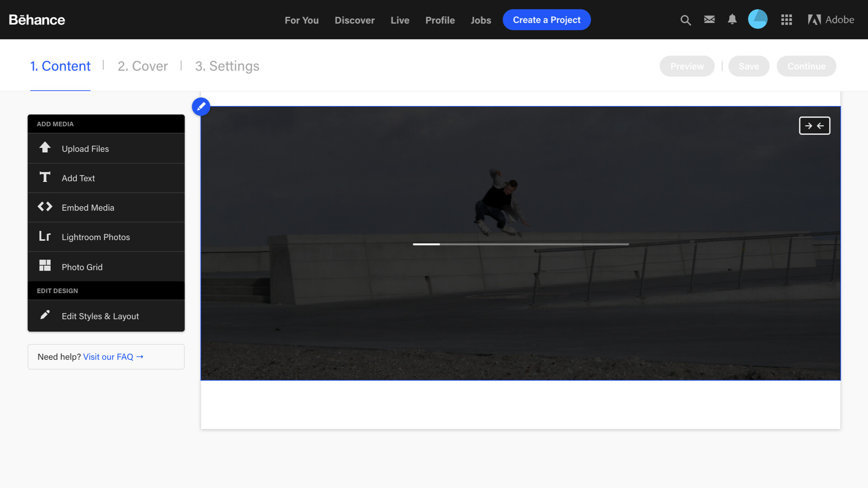Screen dimensions: 868x488
Task: Click the Adobe logo link
Action: (x=831, y=20)
